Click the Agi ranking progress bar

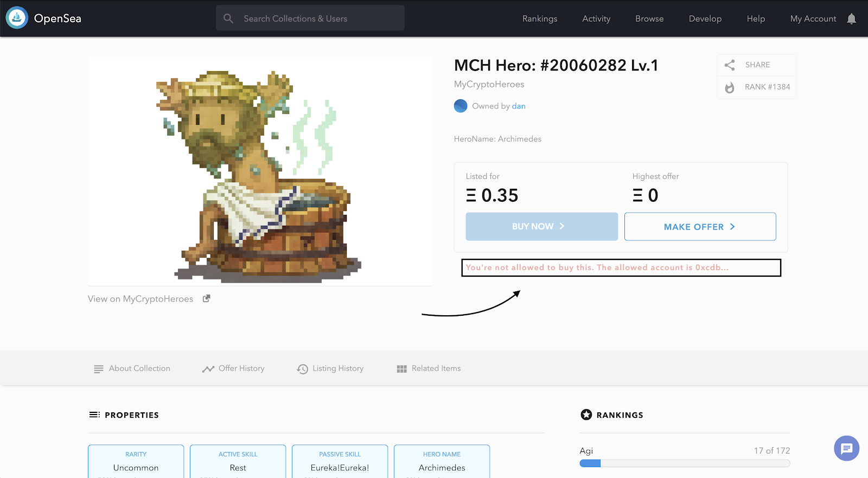coord(685,463)
